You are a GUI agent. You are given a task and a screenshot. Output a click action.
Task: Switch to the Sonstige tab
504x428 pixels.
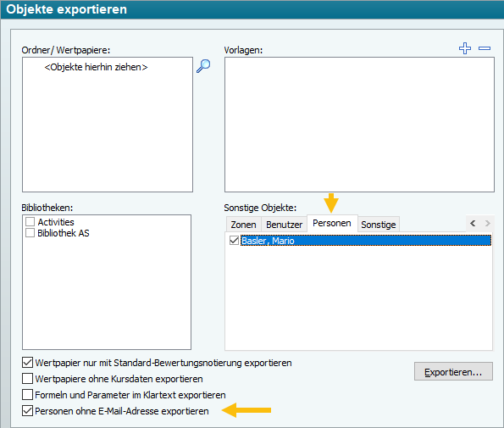379,225
